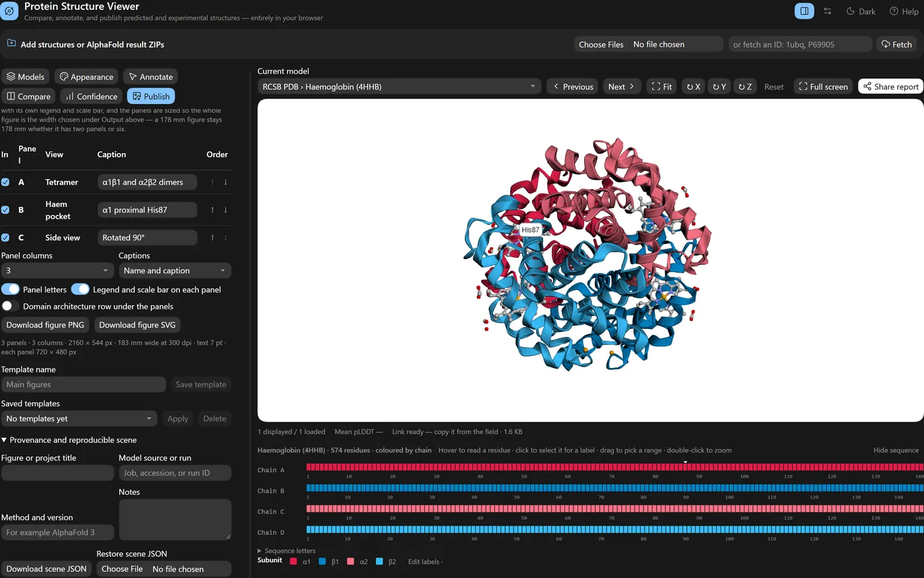Enter Full screen mode
The image size is (924, 578).
[823, 87]
